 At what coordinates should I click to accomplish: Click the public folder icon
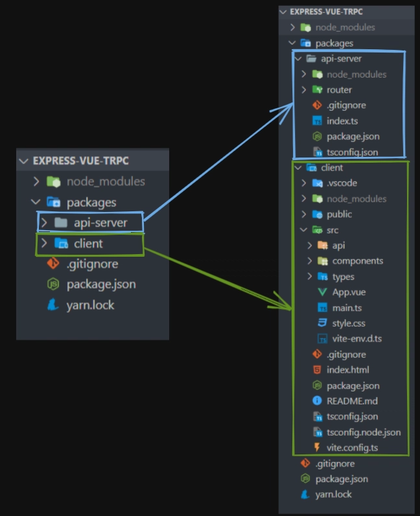click(317, 215)
